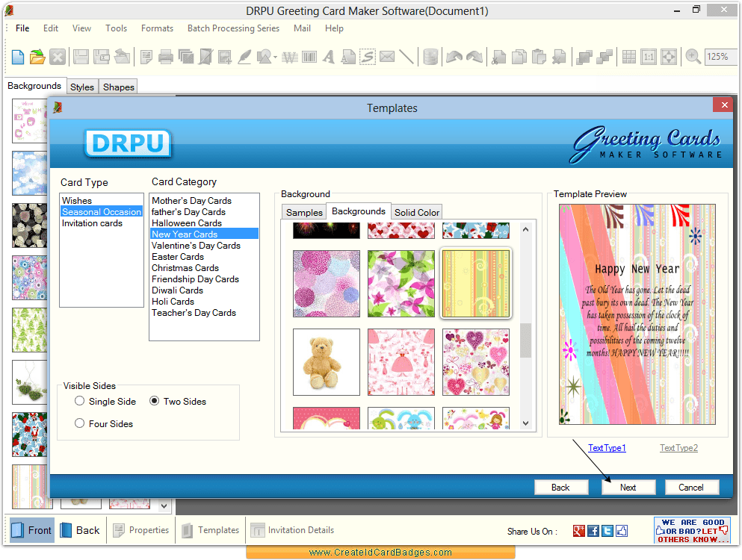Open the 125% zoom level combo box
Viewport: 742px width, 560px height.
point(721,57)
